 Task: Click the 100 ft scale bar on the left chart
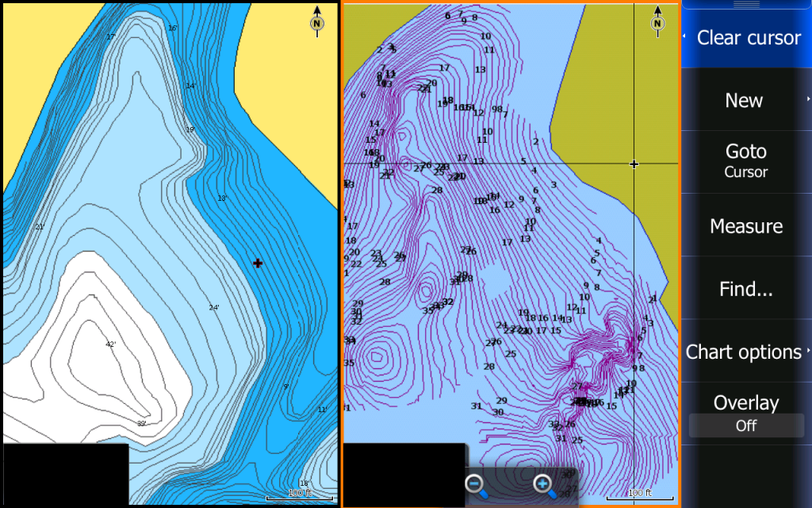pos(299,495)
